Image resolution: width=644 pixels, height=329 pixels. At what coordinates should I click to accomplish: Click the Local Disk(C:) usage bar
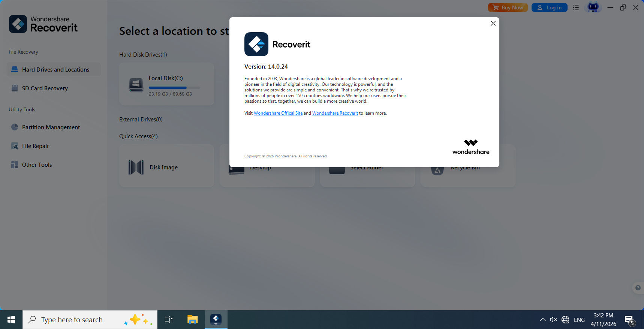(174, 88)
